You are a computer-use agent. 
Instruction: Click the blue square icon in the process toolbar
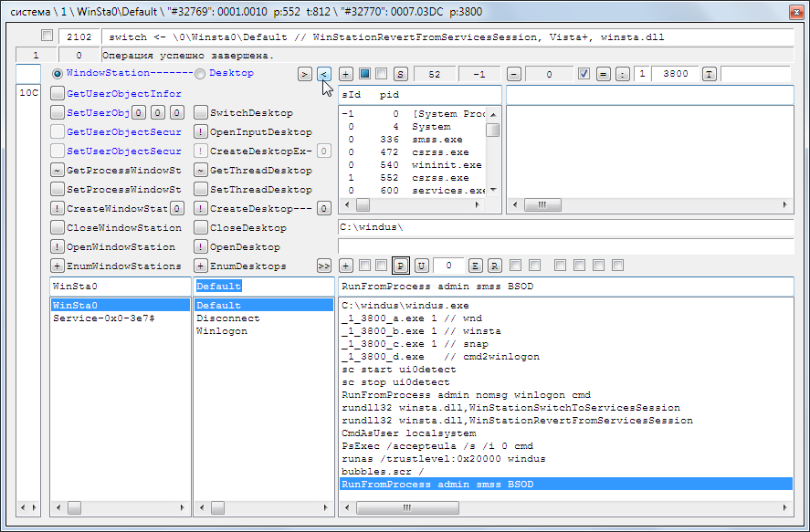coord(364,74)
